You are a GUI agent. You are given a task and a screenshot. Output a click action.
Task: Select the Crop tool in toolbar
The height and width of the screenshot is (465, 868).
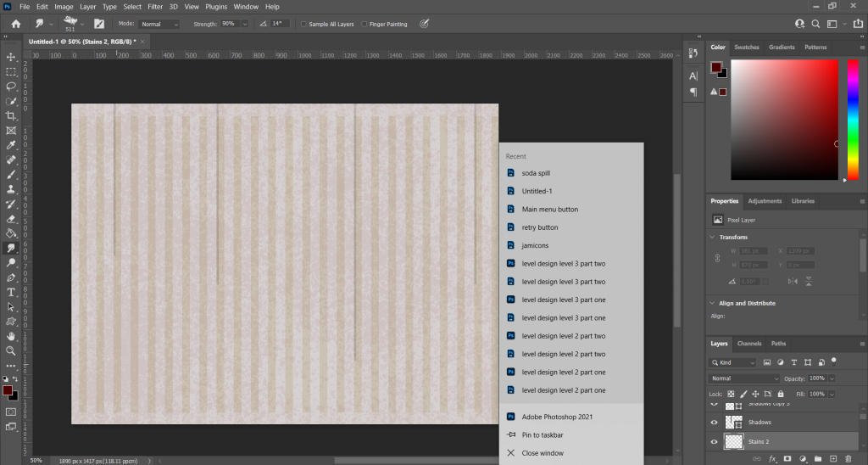click(11, 115)
